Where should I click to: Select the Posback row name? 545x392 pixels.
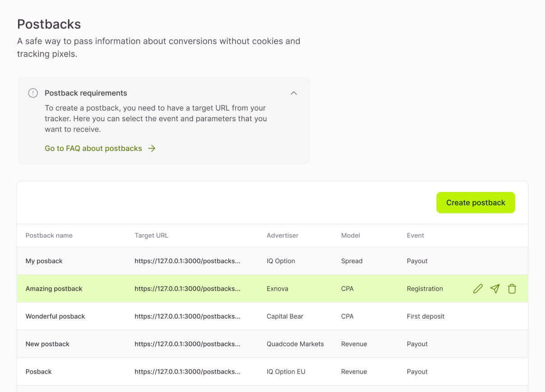pyautogui.click(x=39, y=372)
